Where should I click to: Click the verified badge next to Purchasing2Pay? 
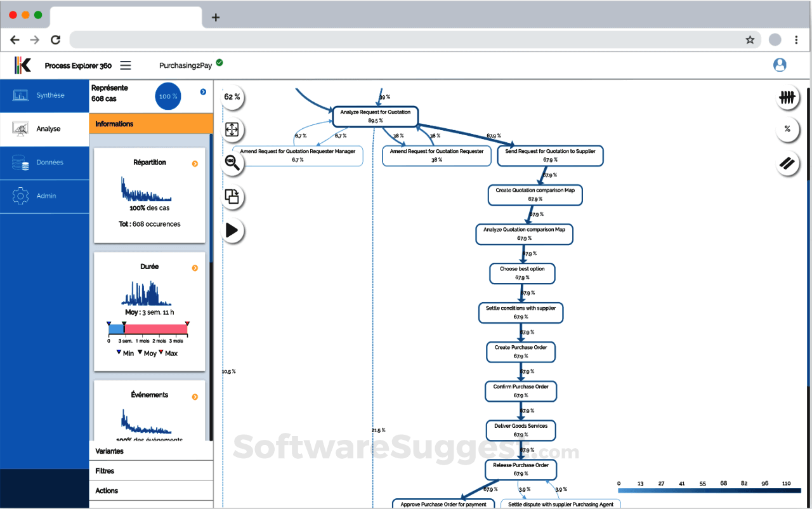219,63
